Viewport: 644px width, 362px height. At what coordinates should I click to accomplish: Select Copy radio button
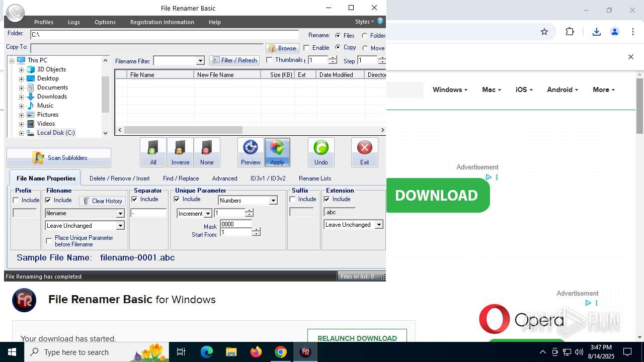coord(338,47)
